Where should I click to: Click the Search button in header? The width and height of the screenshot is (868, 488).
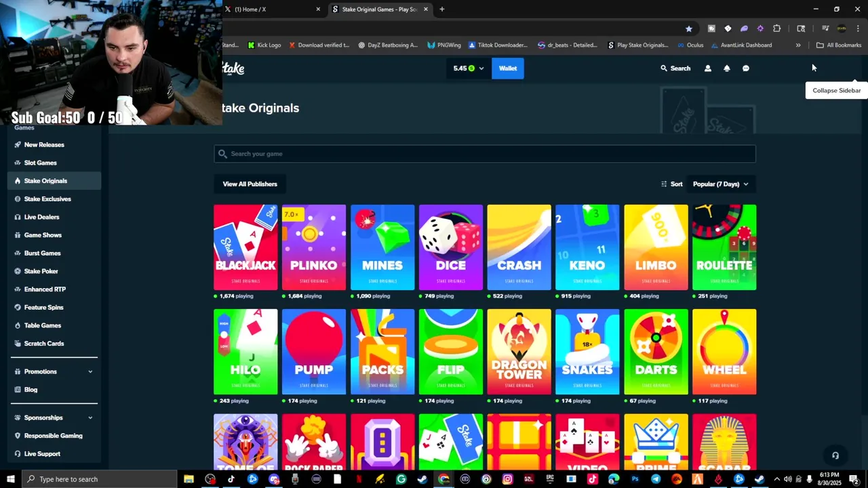pos(675,68)
